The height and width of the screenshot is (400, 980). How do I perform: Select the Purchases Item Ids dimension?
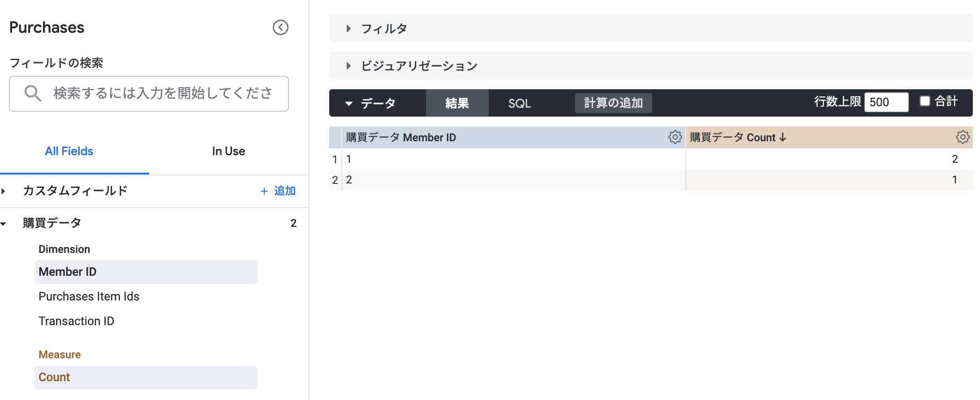tap(89, 296)
